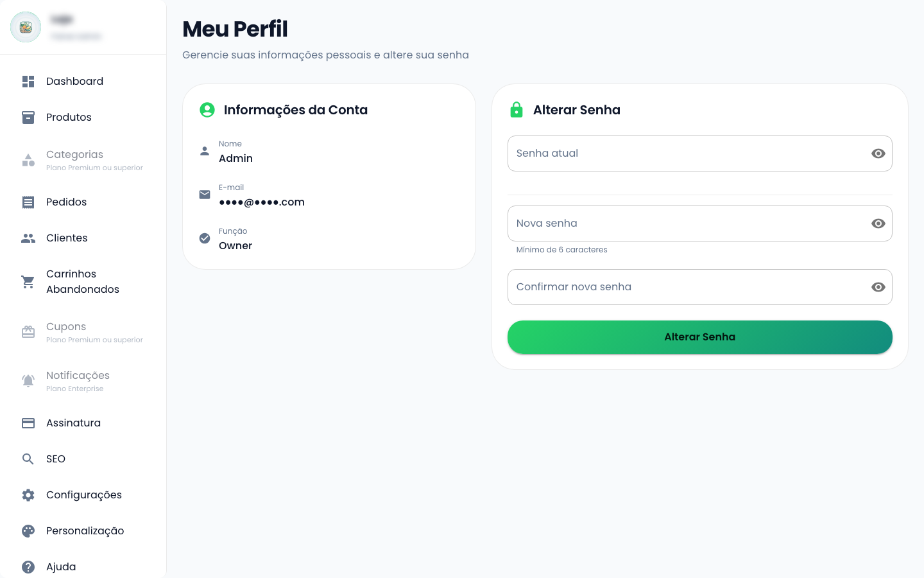Click the Carrinhos Abandonados cart icon

[x=28, y=281]
